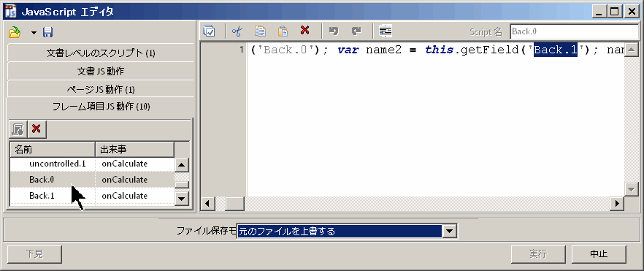Open ページ JS 動作 (1) section
The image size is (644, 271).
pyautogui.click(x=101, y=89)
